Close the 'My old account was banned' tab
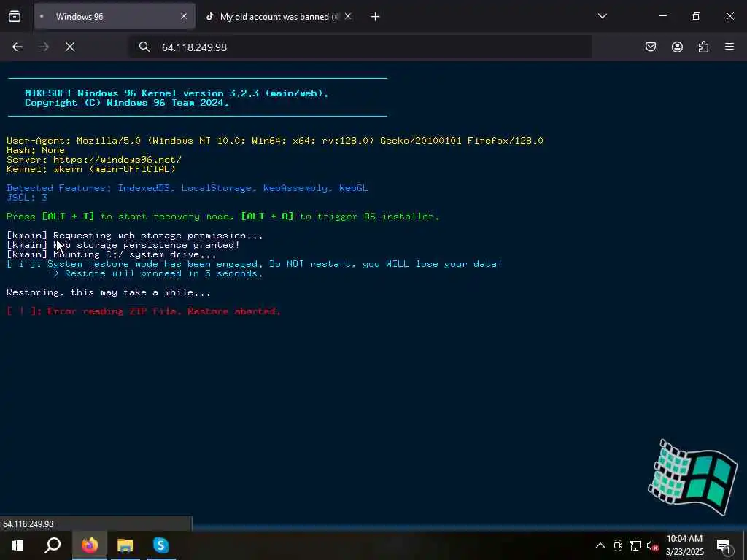The image size is (747, 560). [348, 16]
